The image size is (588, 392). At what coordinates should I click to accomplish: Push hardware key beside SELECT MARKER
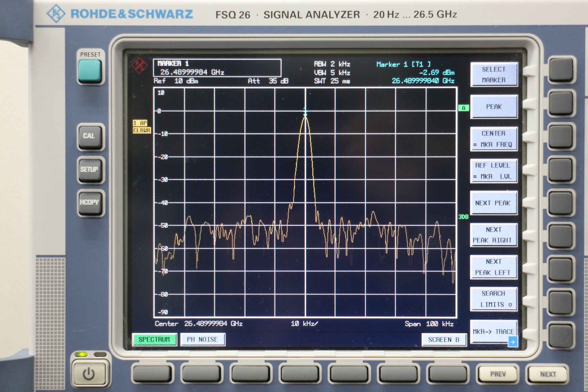[x=561, y=70]
